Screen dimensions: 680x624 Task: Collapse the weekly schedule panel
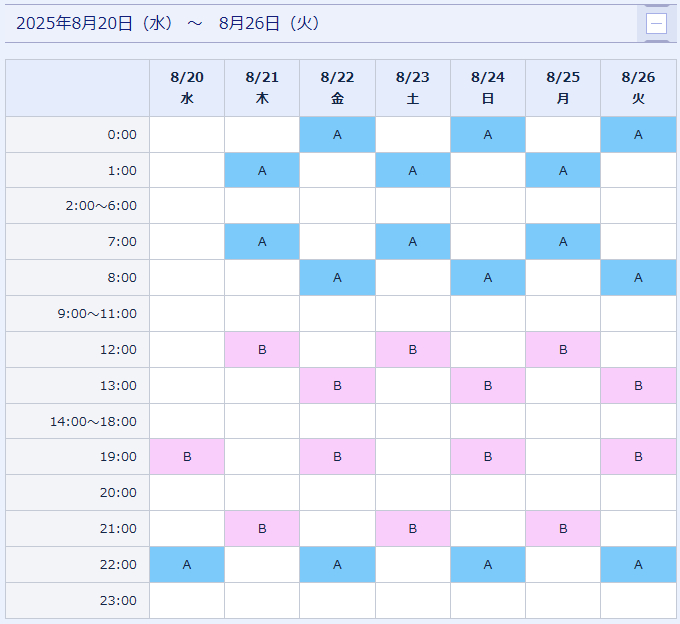[x=656, y=23]
